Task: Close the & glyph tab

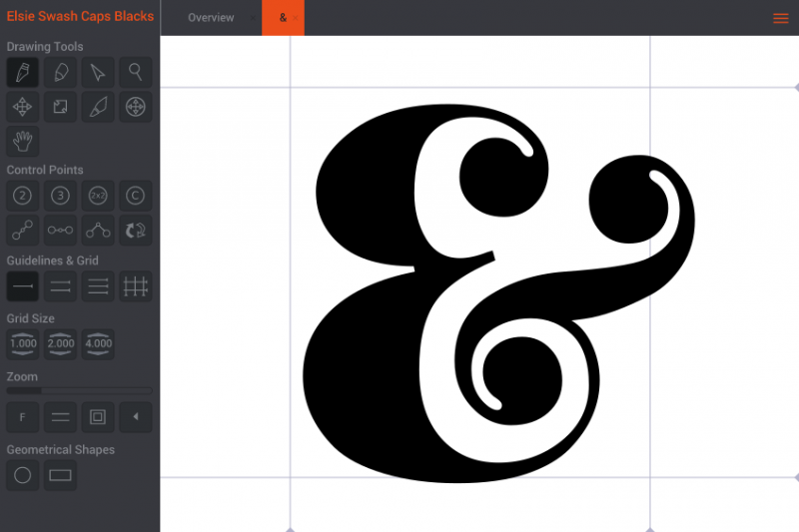Action: pyautogui.click(x=296, y=18)
